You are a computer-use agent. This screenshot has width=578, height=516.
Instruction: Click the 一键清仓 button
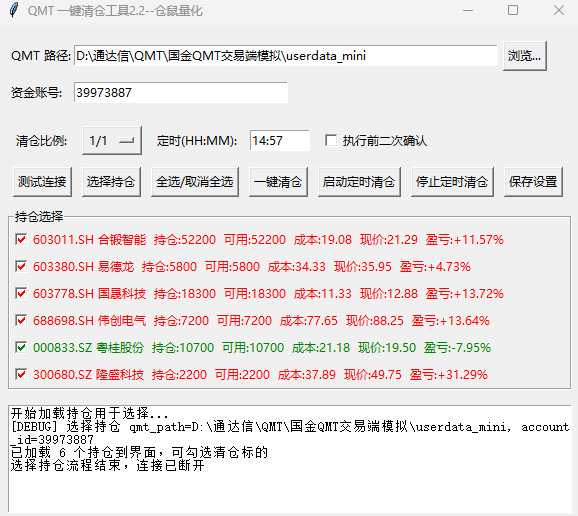[278, 182]
